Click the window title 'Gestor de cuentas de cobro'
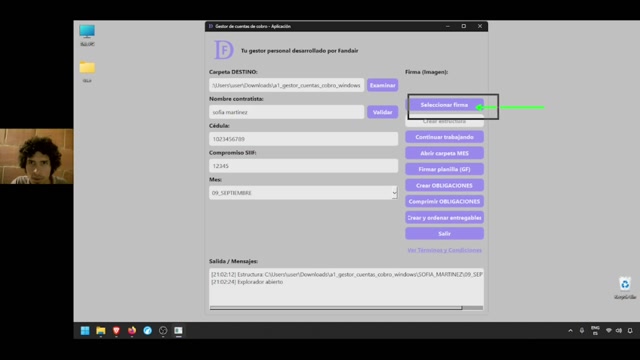Screen dimensions: 640x360 click(253, 26)
